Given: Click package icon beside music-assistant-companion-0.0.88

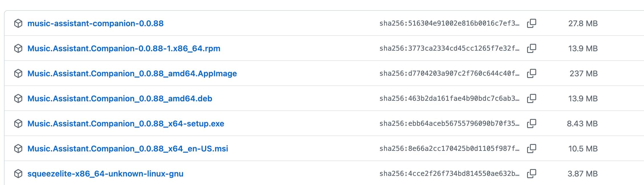Looking at the screenshot, I should (18, 23).
